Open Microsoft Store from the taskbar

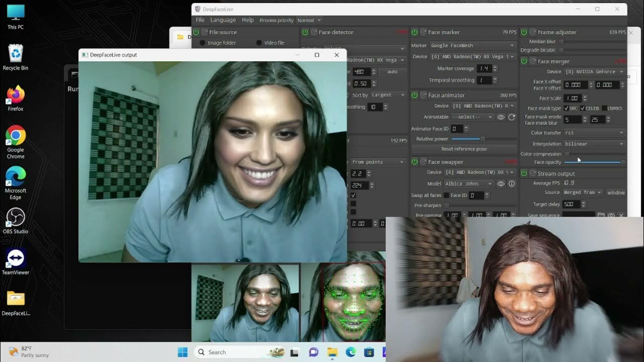pos(369,352)
